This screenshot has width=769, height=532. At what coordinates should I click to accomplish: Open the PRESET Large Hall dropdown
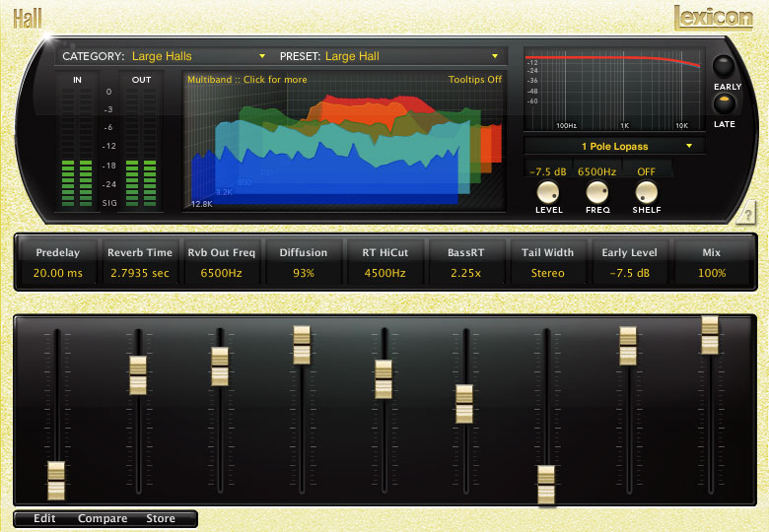click(x=389, y=56)
